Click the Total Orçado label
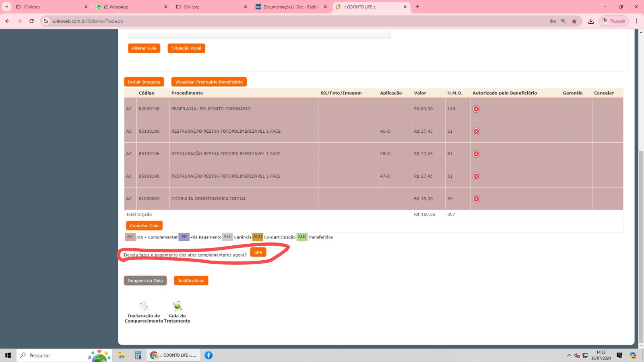 click(x=139, y=214)
